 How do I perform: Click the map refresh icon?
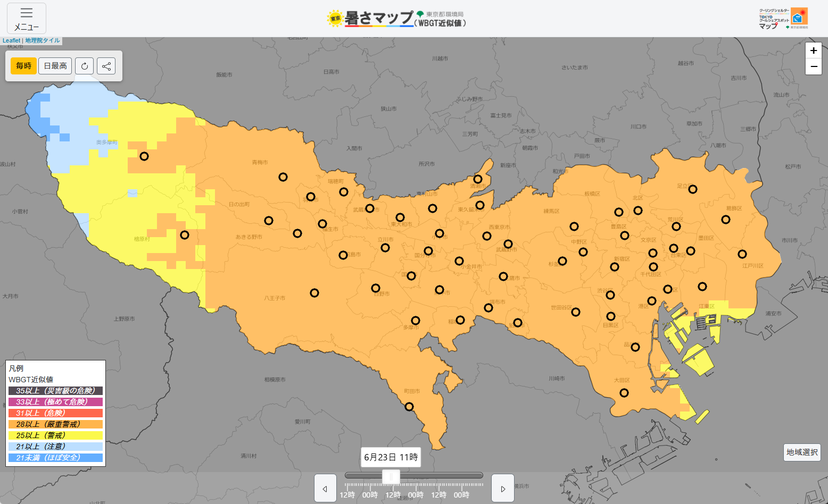(x=85, y=66)
